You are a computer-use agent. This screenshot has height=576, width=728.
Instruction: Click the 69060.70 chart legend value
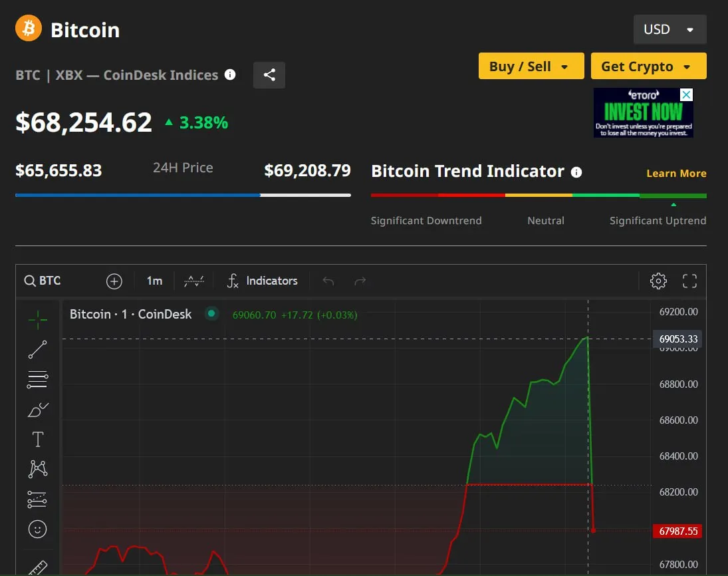coord(254,315)
